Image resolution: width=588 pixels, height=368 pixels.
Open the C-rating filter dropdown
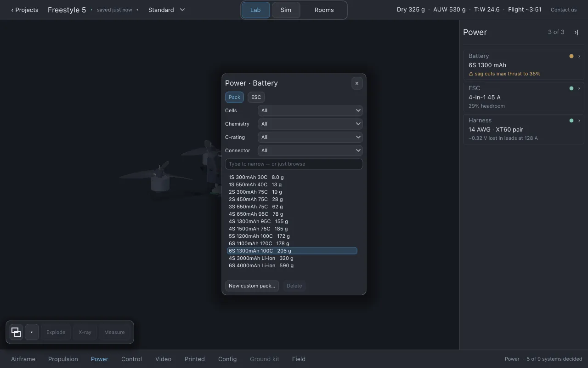click(310, 137)
